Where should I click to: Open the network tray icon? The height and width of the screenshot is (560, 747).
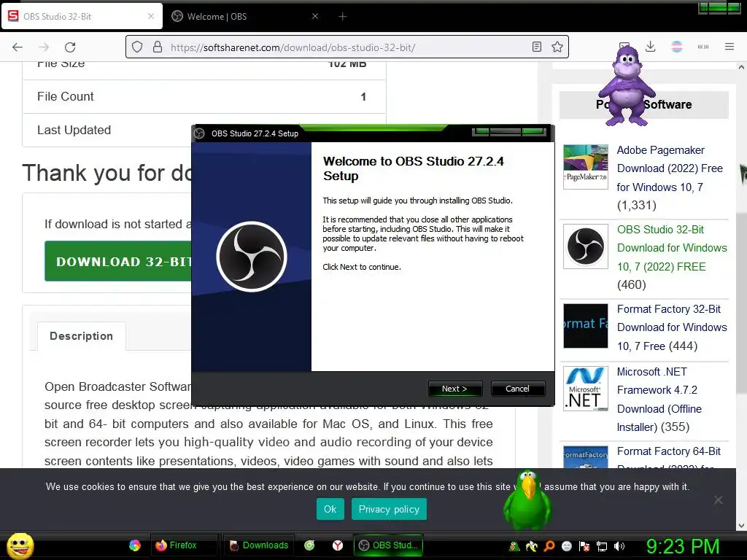(602, 546)
